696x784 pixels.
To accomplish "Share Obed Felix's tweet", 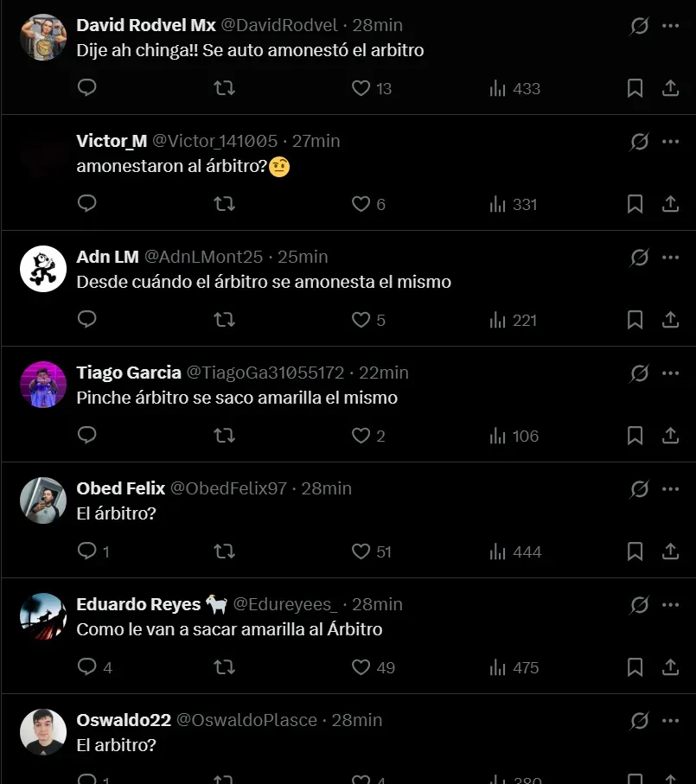I will (x=670, y=551).
